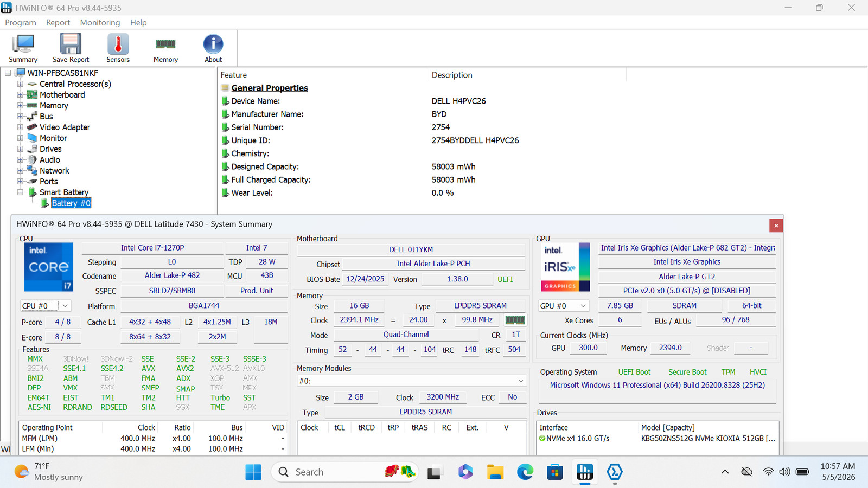
Task: Open Microsoft Edge from taskbar
Action: [525, 472]
